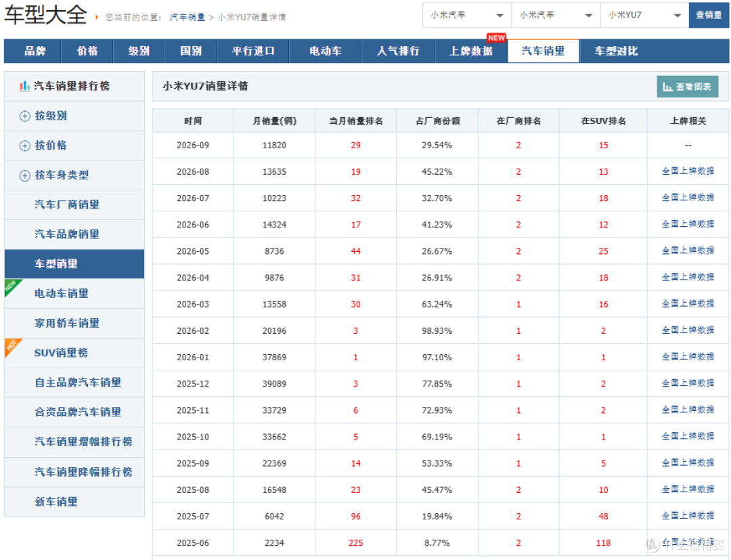
Task: Click 全国上牌数据 link for 2025-10
Action: pyautogui.click(x=688, y=437)
